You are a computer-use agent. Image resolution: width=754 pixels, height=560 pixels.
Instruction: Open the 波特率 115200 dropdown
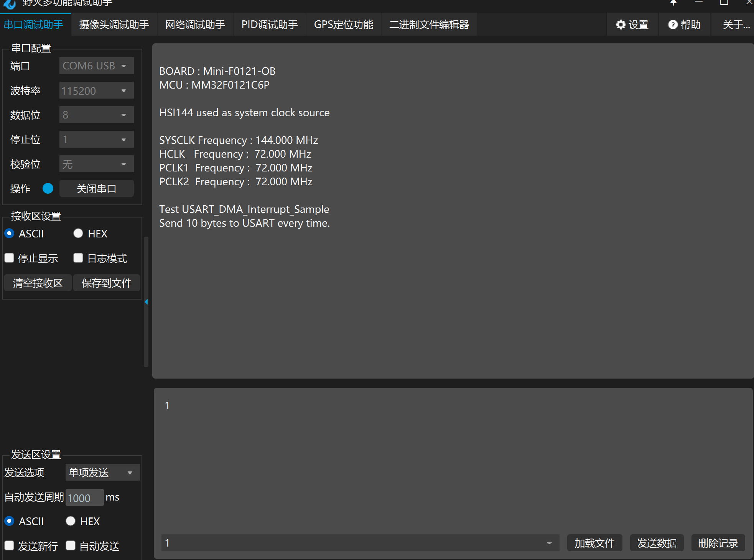96,91
